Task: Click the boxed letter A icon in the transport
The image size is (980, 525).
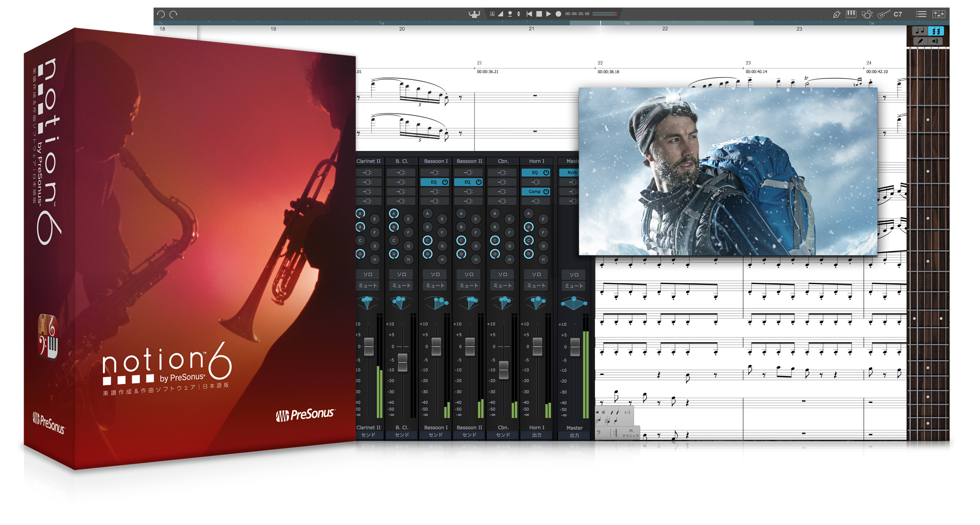Action: click(x=492, y=14)
